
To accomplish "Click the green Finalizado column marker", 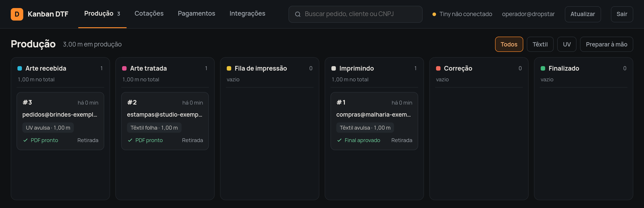I will click(543, 68).
